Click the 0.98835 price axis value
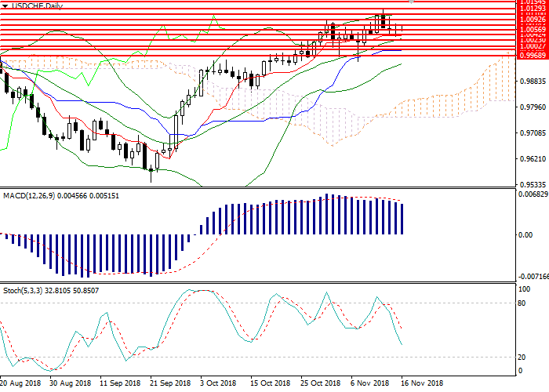 point(533,82)
